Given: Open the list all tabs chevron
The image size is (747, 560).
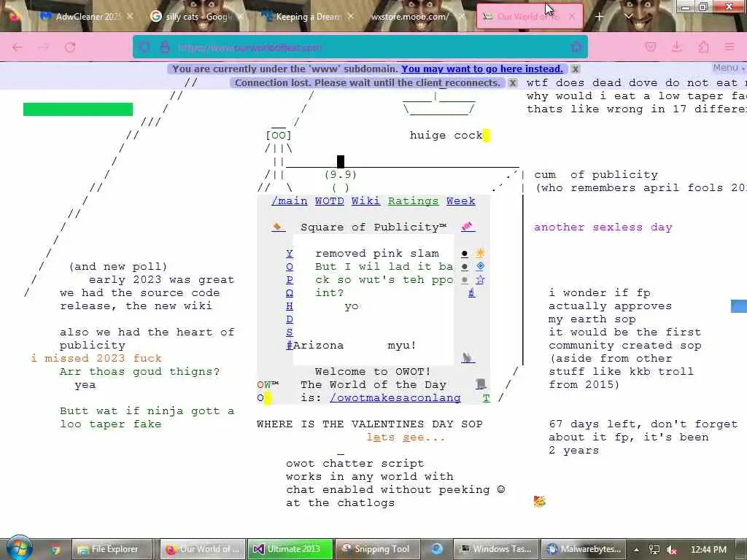Looking at the screenshot, I should point(629,16).
